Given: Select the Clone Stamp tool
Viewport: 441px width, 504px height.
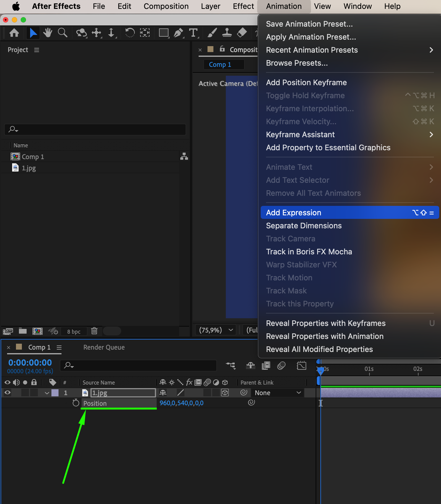Looking at the screenshot, I should [227, 33].
